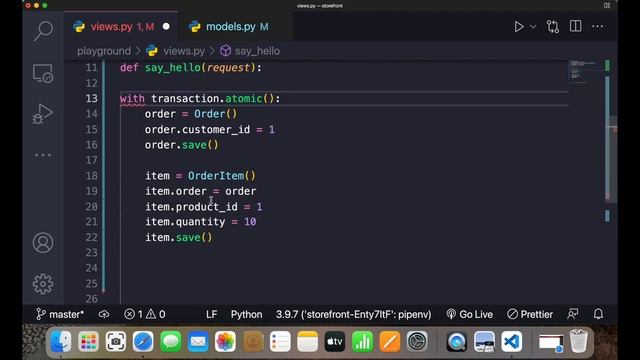Click line number 13 in the gutter
Screen dimensions: 640x360
click(x=91, y=98)
